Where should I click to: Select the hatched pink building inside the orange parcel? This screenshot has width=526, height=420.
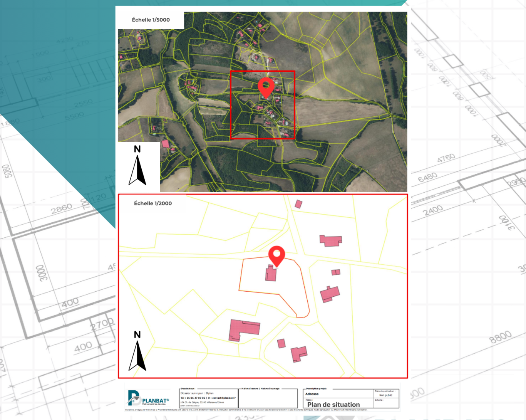(270, 274)
